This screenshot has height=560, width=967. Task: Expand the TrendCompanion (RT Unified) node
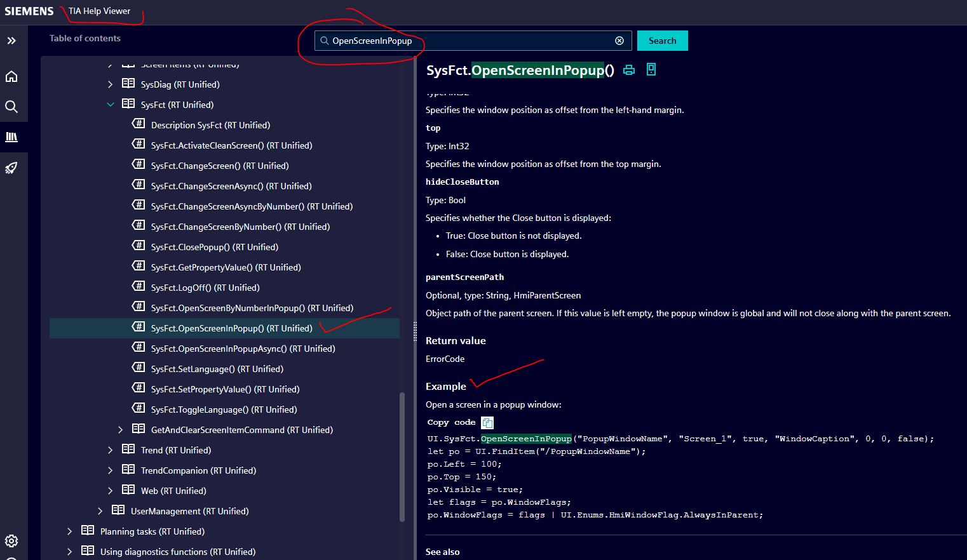[110, 470]
